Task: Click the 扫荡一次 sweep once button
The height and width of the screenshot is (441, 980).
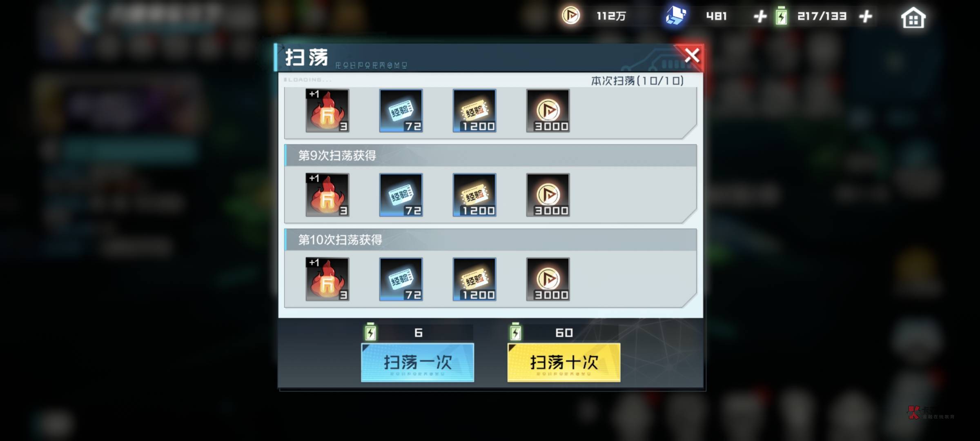Action: coord(417,363)
